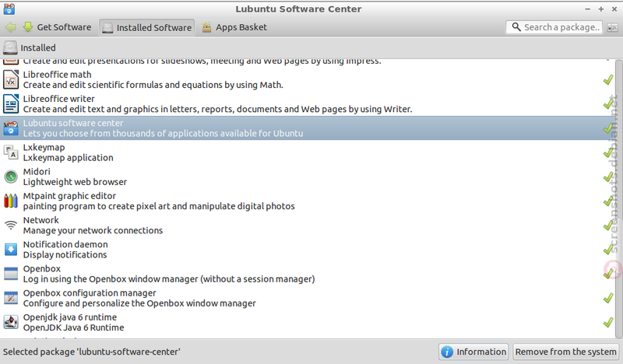Click installed checkmark for Network
Viewport: 623px width, 364px height.
pyautogui.click(x=608, y=225)
